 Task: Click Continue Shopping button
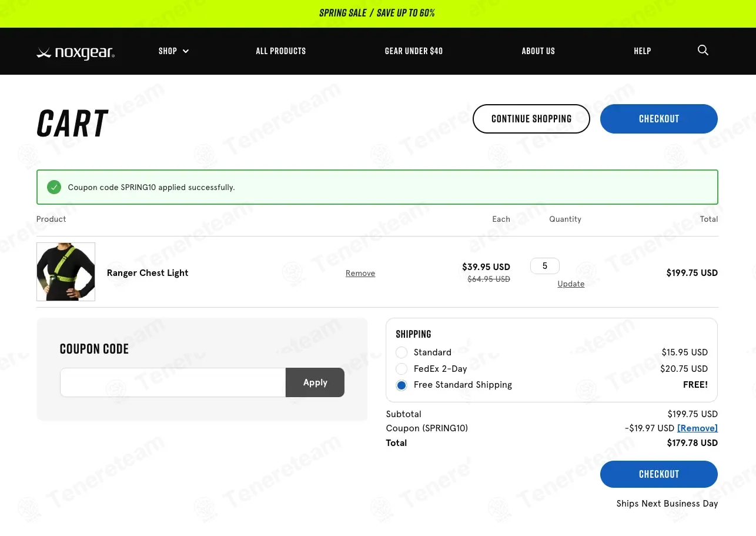click(531, 119)
